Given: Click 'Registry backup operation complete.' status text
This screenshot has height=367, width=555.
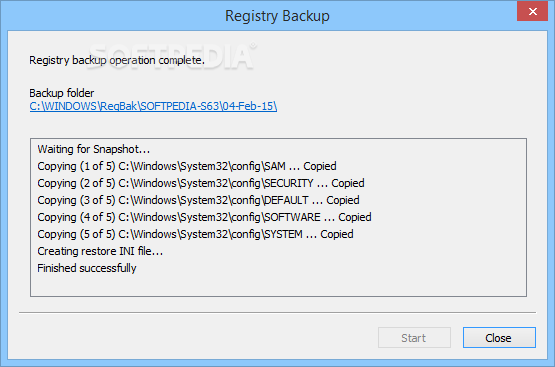Looking at the screenshot, I should pos(117,60).
